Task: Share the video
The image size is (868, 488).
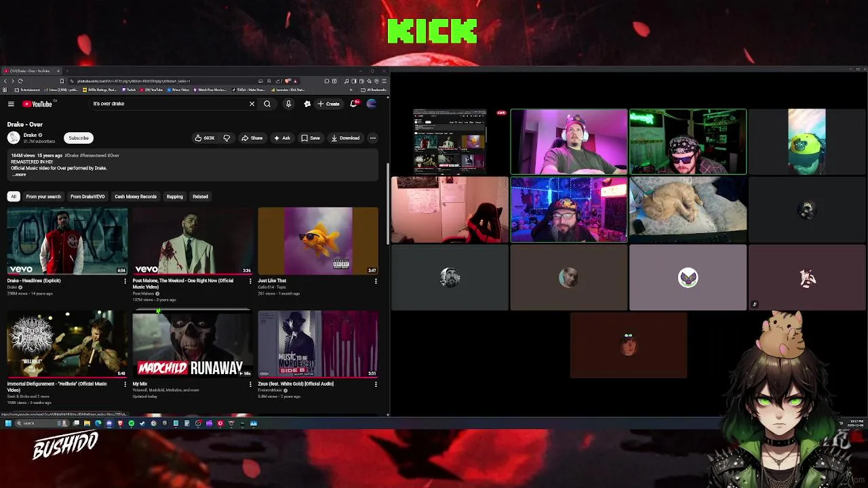Action: (252, 138)
